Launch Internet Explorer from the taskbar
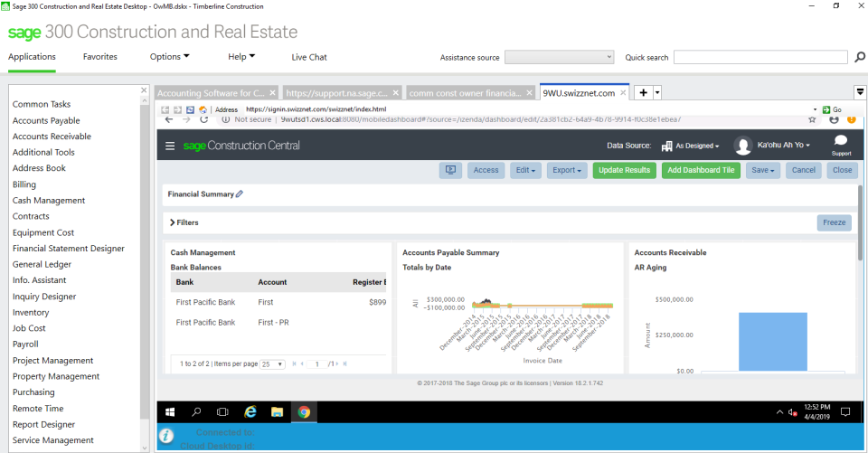868x453 pixels. pyautogui.click(x=250, y=412)
